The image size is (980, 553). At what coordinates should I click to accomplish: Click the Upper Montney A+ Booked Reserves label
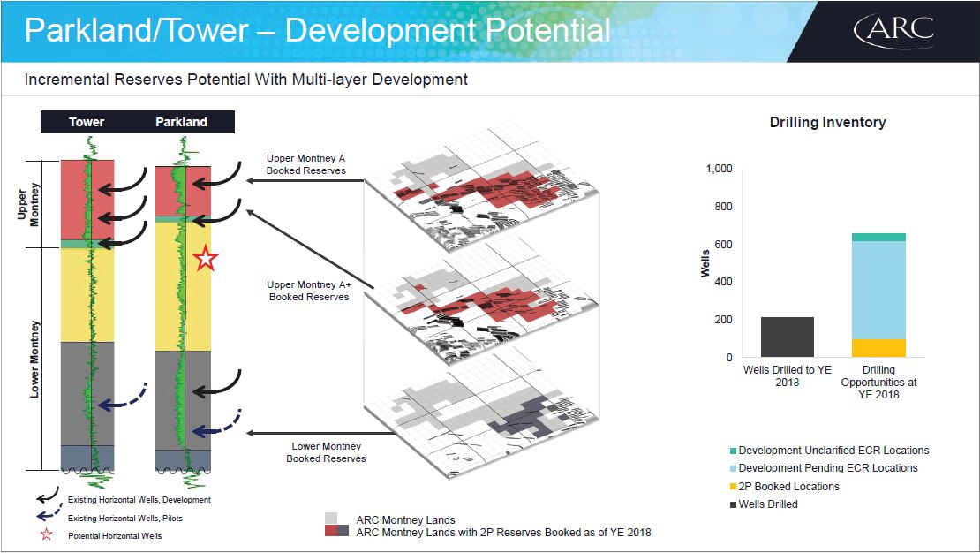[309, 291]
